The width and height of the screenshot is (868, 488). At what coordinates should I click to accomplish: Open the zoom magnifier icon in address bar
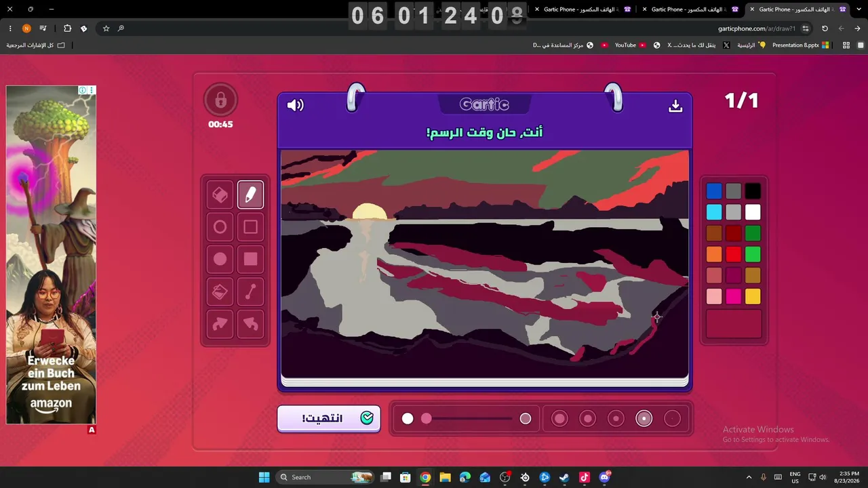[x=121, y=28]
